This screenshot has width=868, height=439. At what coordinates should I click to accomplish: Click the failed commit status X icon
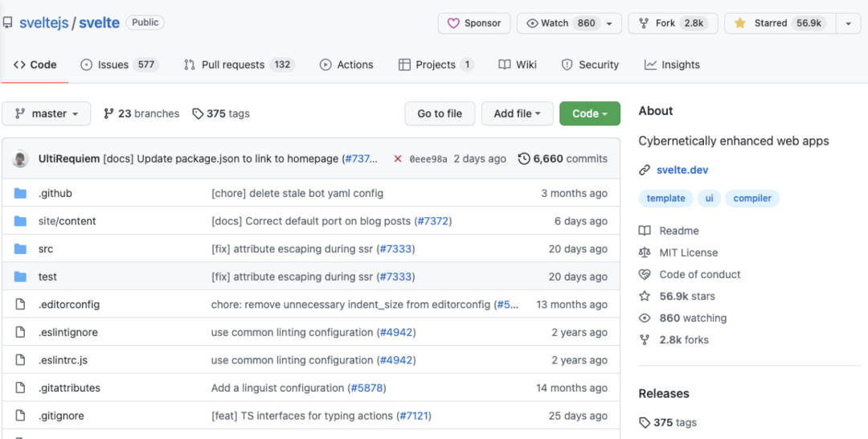click(x=398, y=159)
